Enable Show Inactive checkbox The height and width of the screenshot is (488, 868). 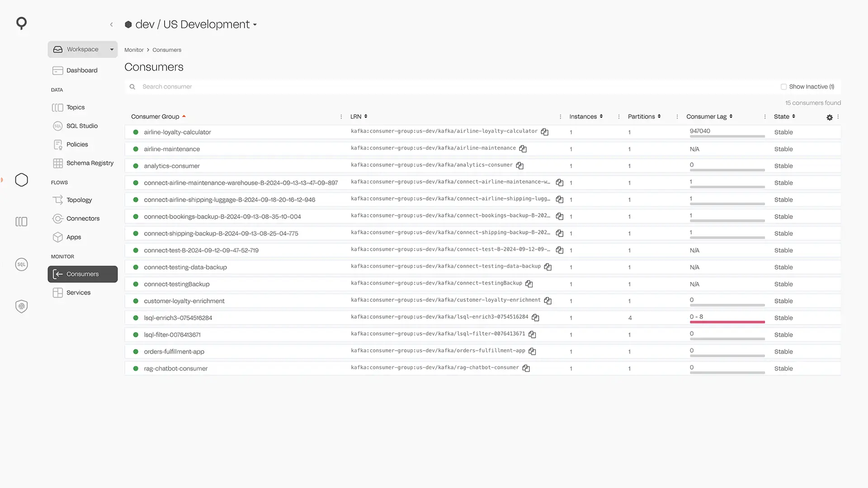(783, 87)
